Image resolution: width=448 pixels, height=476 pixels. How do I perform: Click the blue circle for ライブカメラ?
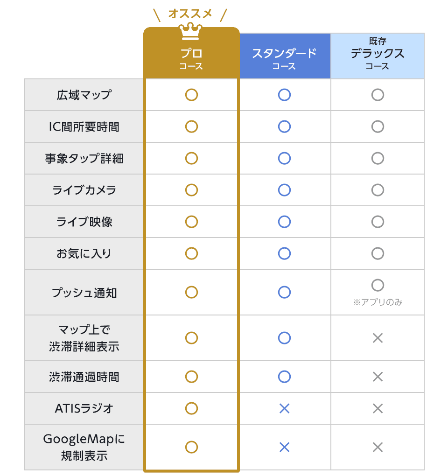[284, 190]
